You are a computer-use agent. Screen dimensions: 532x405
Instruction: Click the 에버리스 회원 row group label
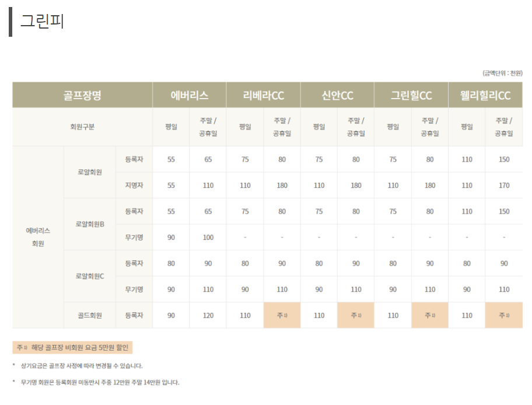tap(38, 237)
